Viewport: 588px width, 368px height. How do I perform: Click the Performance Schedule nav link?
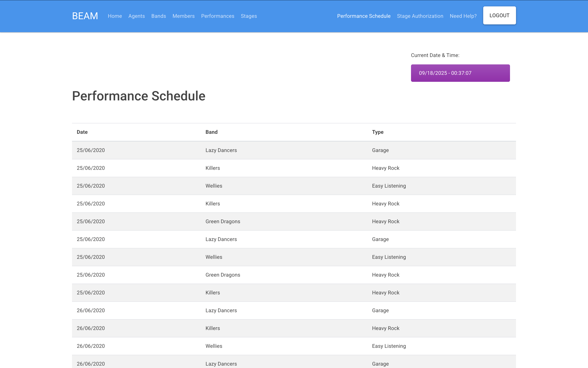coord(364,16)
